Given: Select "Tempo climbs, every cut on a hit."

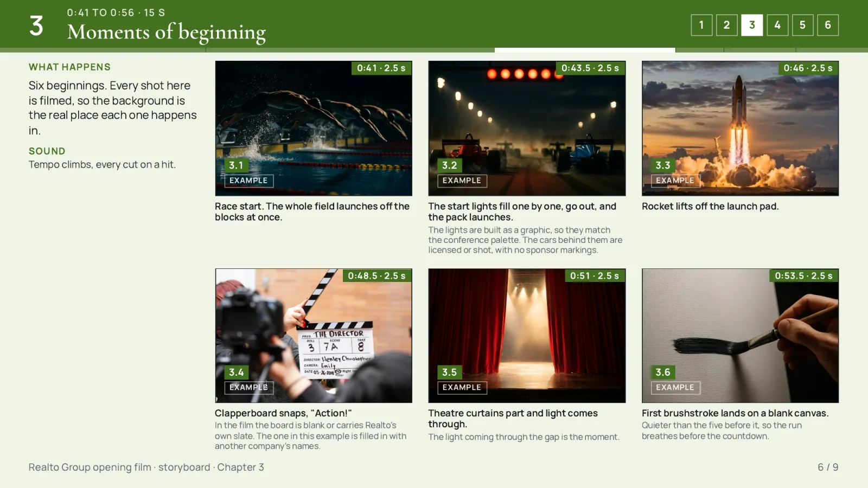Looking at the screenshot, I should [x=103, y=164].
